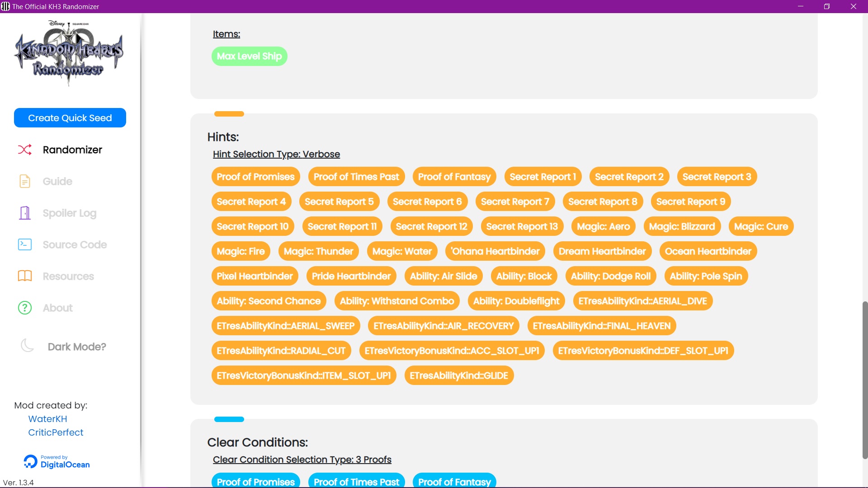The width and height of the screenshot is (868, 488).
Task: Open the WaterKH creator link
Action: pos(47,419)
